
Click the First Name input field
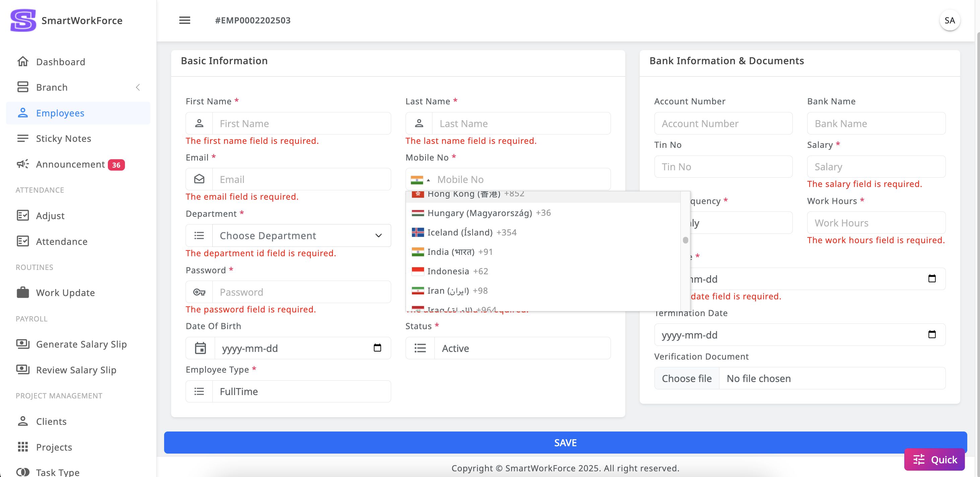[301, 123]
